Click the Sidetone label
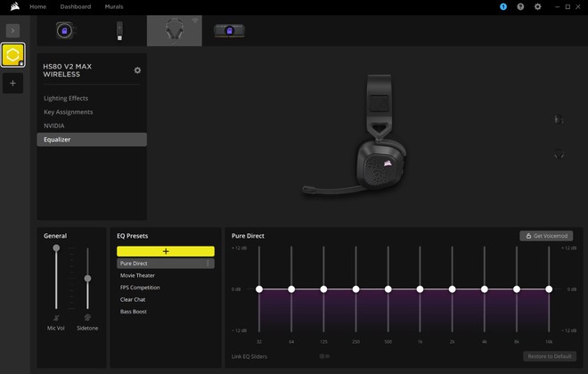Image resolution: width=588 pixels, height=374 pixels. tap(87, 329)
